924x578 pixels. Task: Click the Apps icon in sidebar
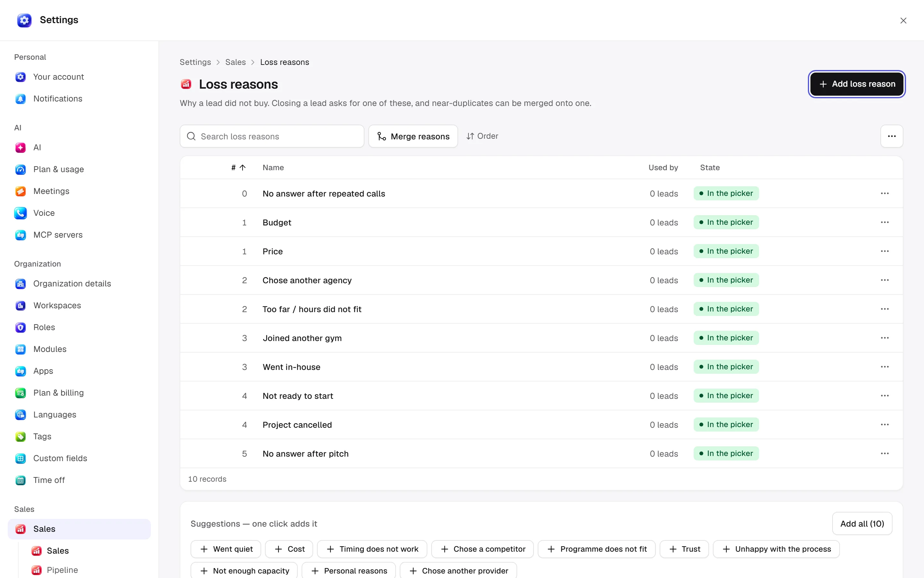(21, 371)
